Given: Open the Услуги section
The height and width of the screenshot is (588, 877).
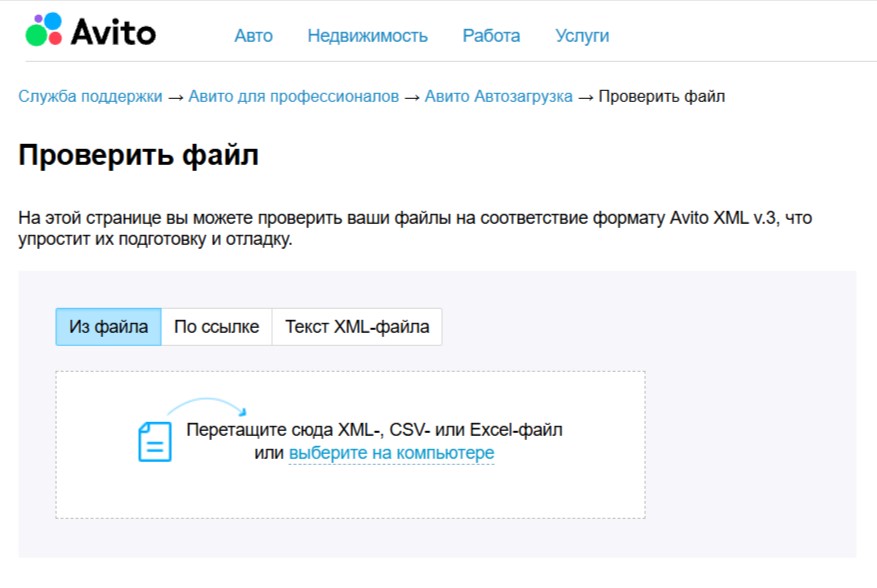Looking at the screenshot, I should 582,36.
